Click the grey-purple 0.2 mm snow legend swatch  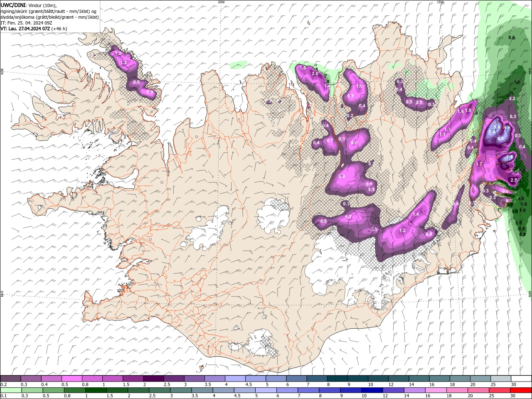click(x=11, y=379)
